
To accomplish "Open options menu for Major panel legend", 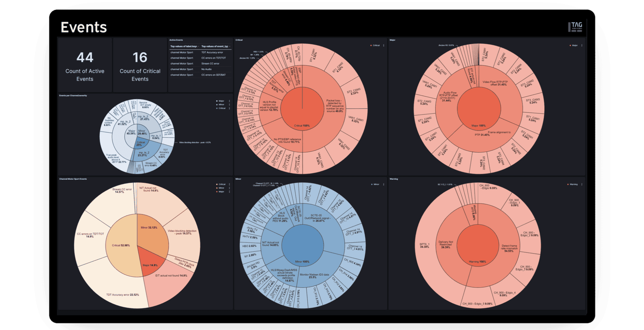I will 582,46.
